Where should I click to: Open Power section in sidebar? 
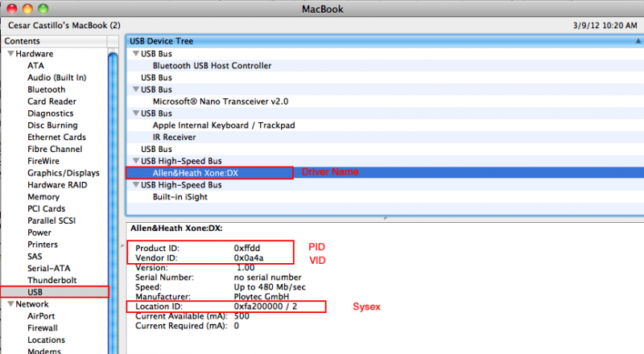point(39,233)
